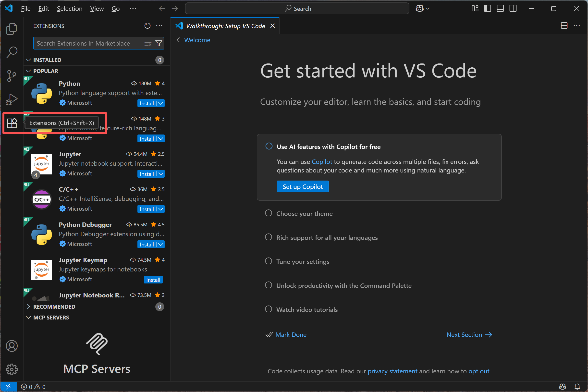Open the Go menu
588x392 pixels.
point(115,9)
